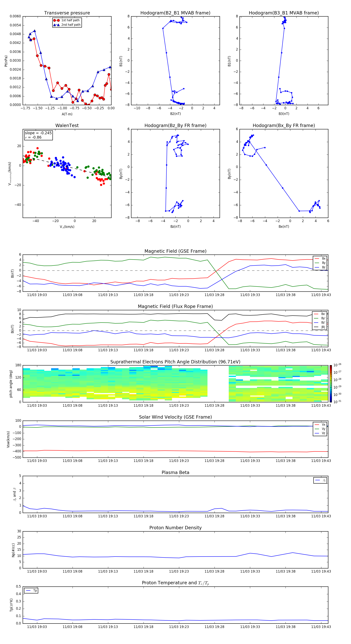This screenshot has height=644, width=351.
Task: Click the "B2(nT)" x-axis label
Action: pos(175,114)
